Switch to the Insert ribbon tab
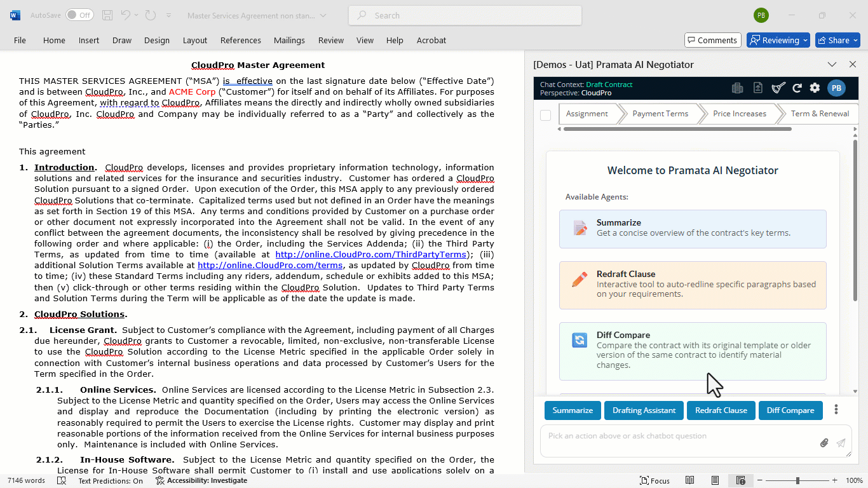This screenshot has height=488, width=868. 89,40
